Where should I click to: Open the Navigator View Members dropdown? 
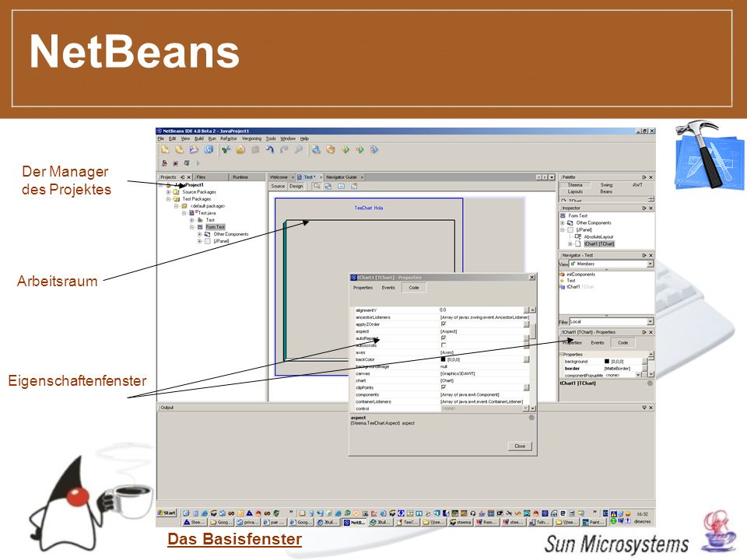click(650, 264)
